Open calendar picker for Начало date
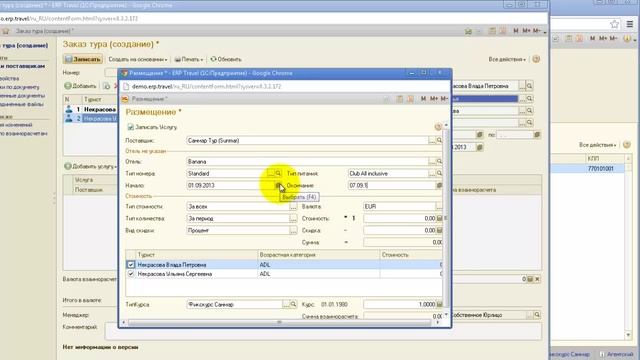The width and height of the screenshot is (640, 360). pos(278,186)
